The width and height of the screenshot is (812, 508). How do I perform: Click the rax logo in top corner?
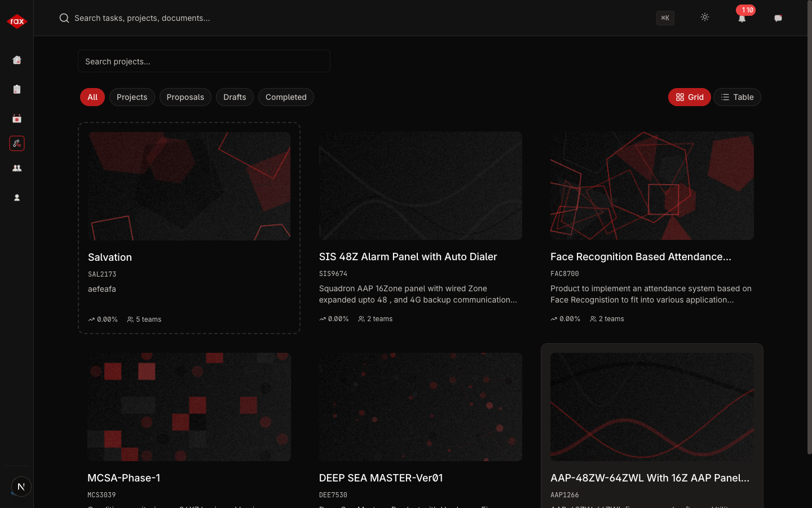point(17,21)
